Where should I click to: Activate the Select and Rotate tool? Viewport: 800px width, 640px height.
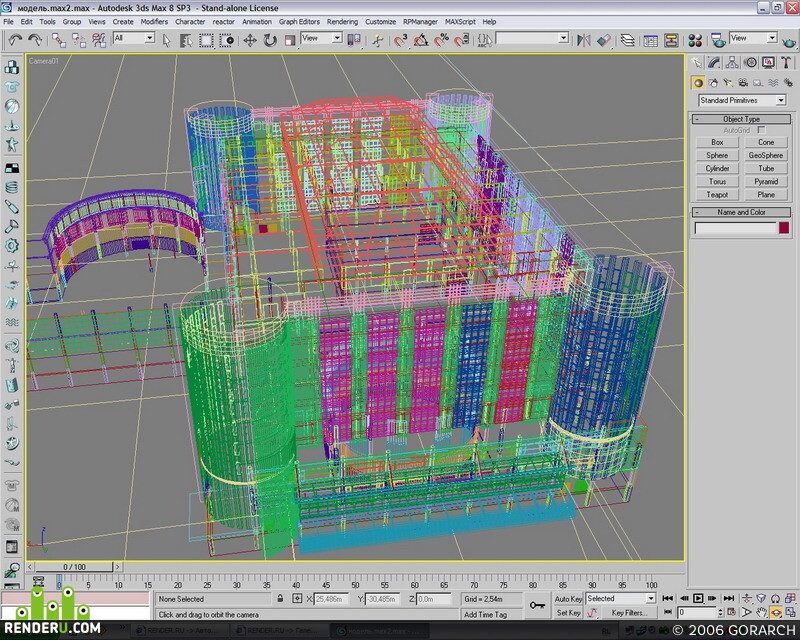[270, 40]
